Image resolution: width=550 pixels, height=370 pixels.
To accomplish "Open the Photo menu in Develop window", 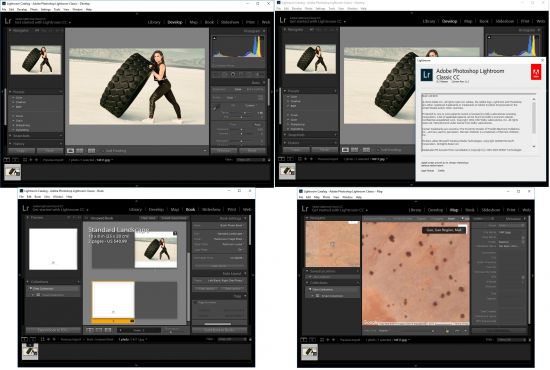I will [34, 9].
